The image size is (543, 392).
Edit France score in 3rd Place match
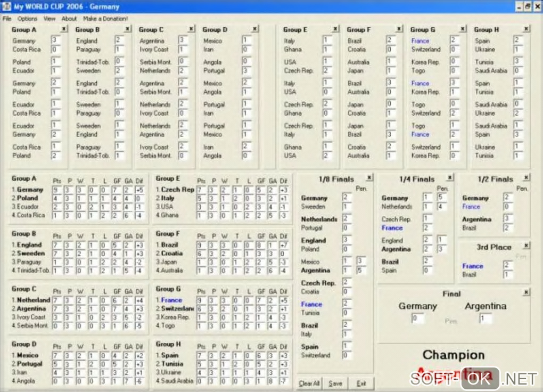[508, 265]
